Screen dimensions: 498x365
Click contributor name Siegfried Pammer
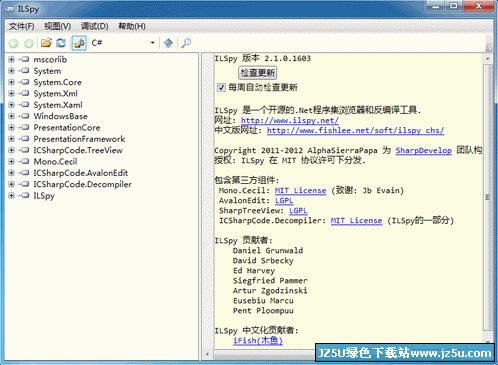[270, 280]
